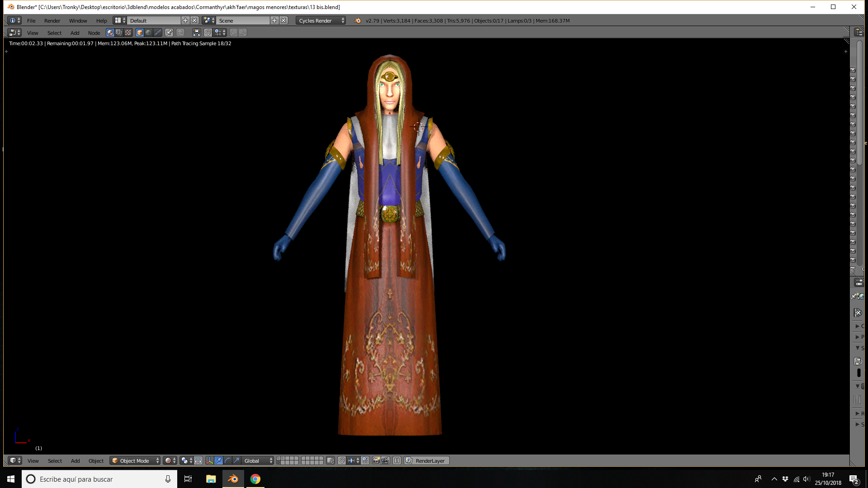Open the Global transform orientation dropdown
The height and width of the screenshot is (488, 868).
258,460
